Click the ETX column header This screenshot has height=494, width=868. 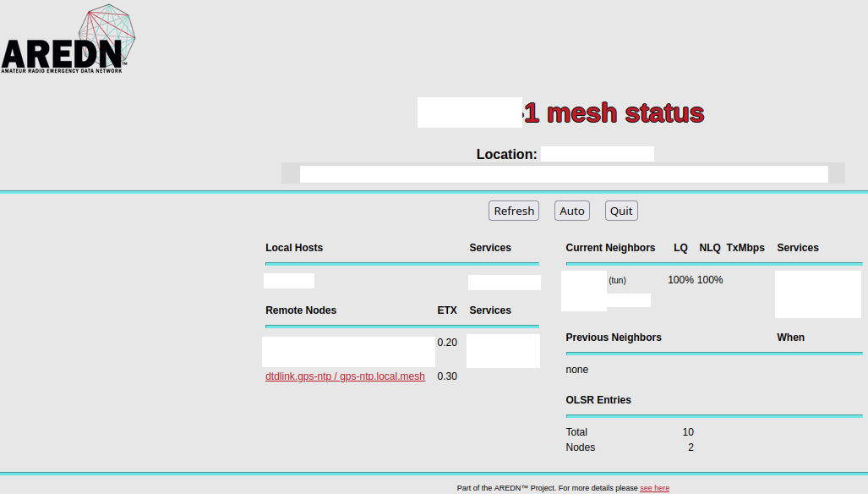click(x=447, y=310)
